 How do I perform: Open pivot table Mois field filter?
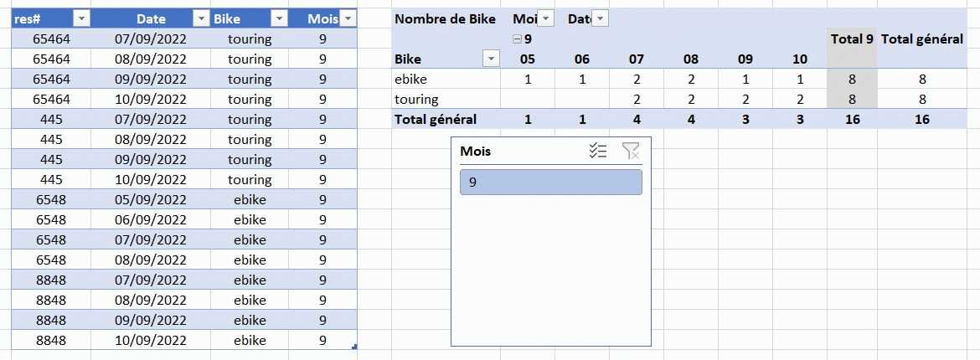click(545, 18)
